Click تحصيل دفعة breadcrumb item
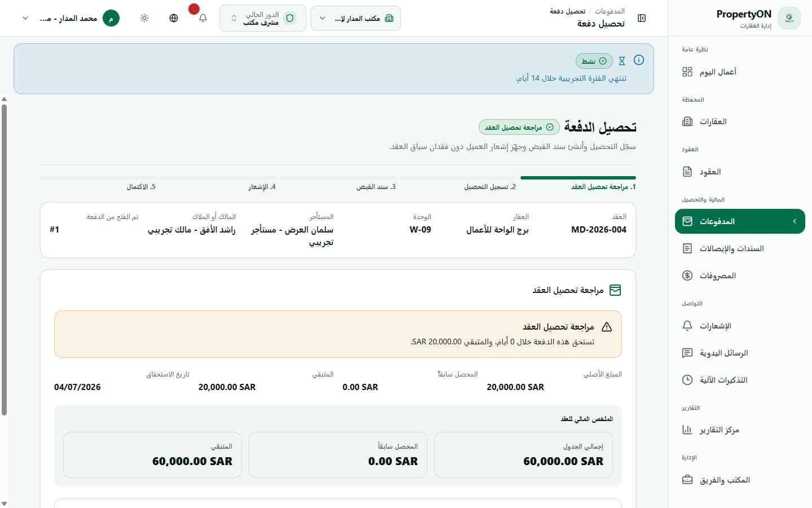Screen dimensions: 812x508 (568, 11)
